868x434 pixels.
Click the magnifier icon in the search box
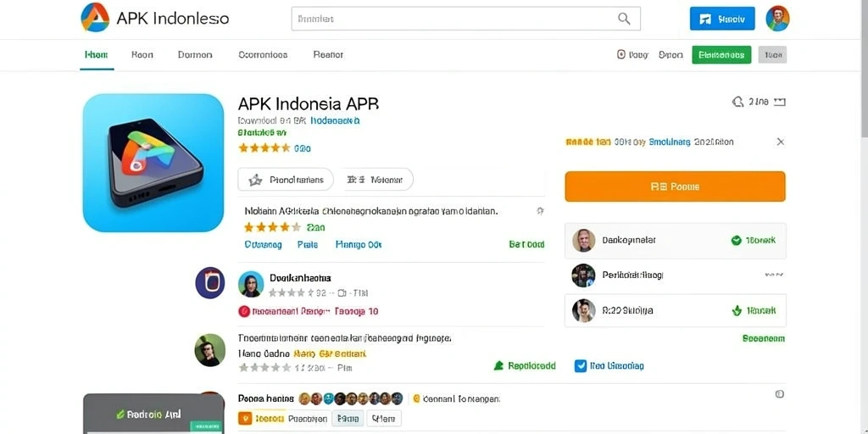(x=624, y=19)
